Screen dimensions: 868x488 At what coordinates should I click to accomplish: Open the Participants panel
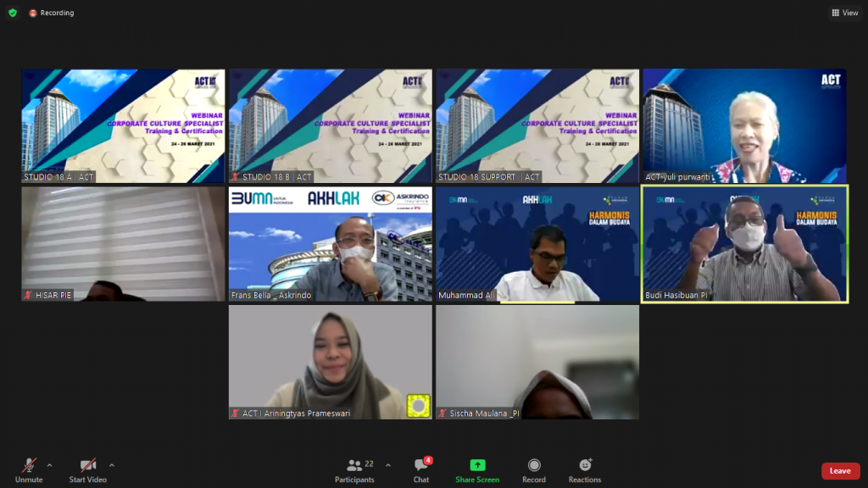[354, 470]
